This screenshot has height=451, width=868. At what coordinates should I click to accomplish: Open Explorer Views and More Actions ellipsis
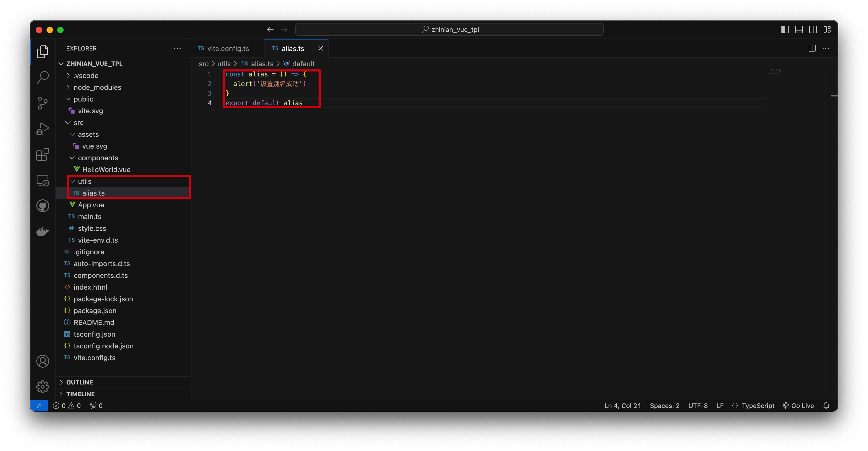177,48
